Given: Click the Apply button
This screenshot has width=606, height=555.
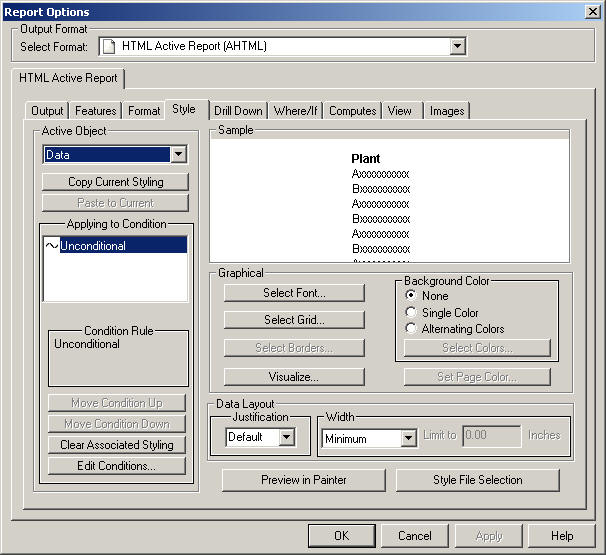Looking at the screenshot, I should click(489, 536).
